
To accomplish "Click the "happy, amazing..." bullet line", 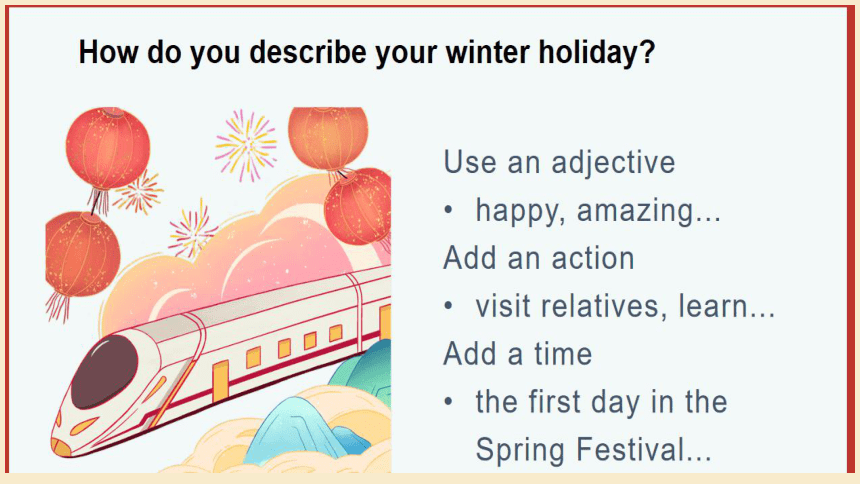I will [x=598, y=211].
